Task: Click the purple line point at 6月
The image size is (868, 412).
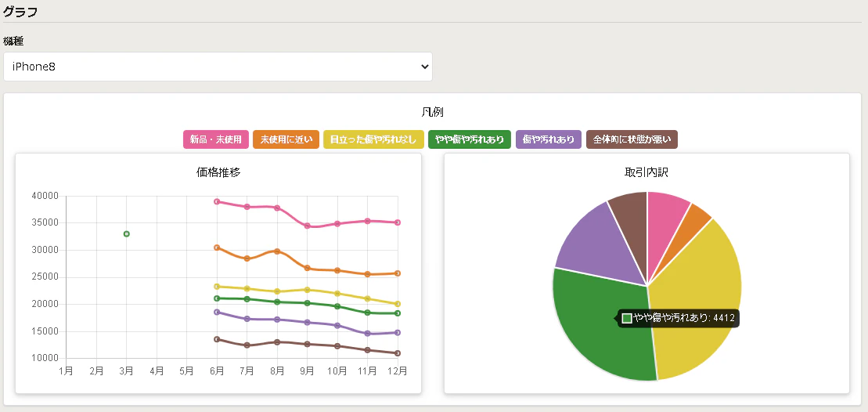Action: point(218,313)
